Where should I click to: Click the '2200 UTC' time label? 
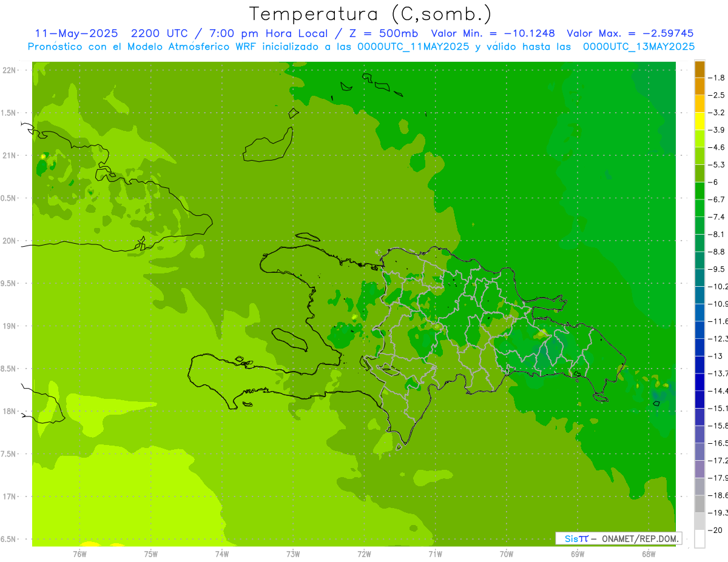click(160, 33)
